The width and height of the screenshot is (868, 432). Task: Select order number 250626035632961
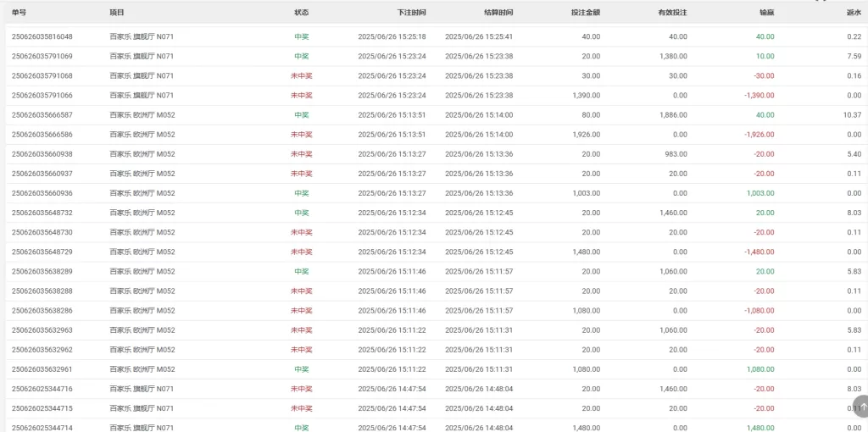pyautogui.click(x=42, y=369)
